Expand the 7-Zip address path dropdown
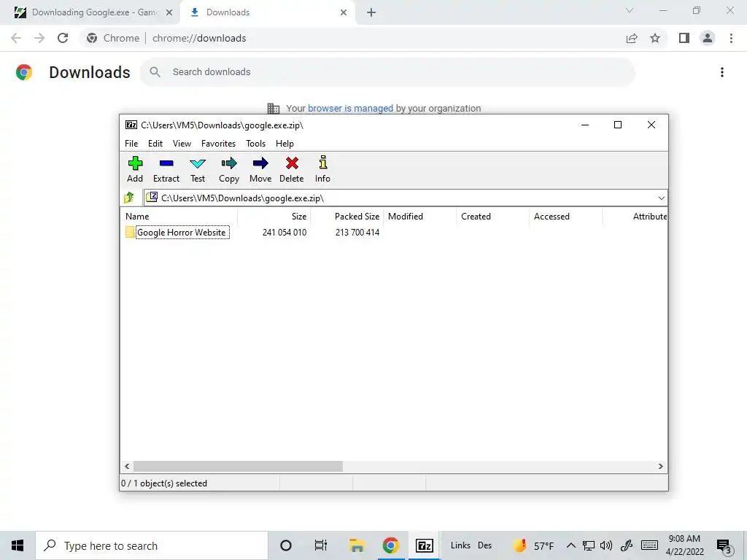Screen dimensions: 747x560 coord(661,198)
